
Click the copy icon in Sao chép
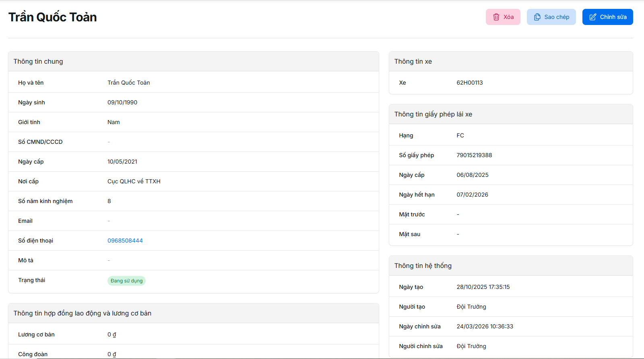point(537,17)
